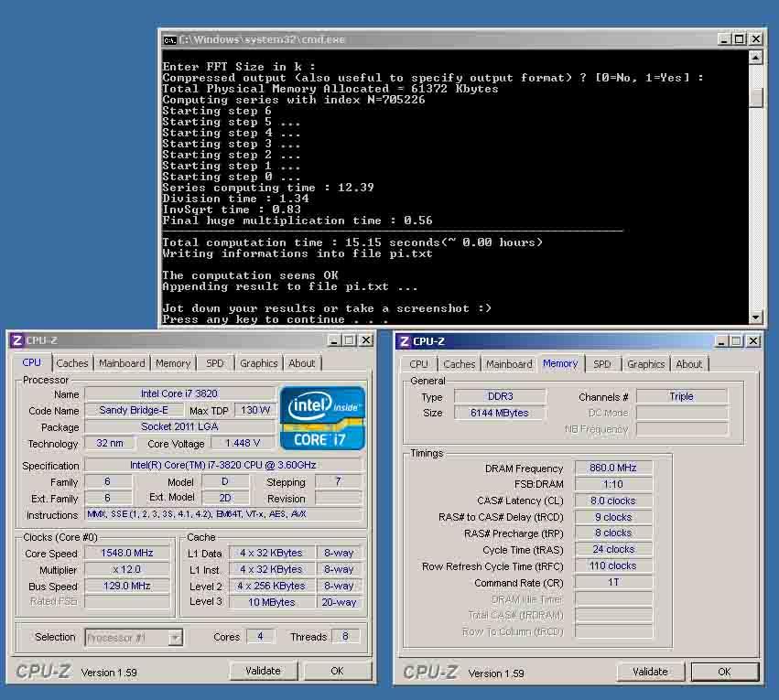Click the channels value 'Triple'

(x=681, y=397)
